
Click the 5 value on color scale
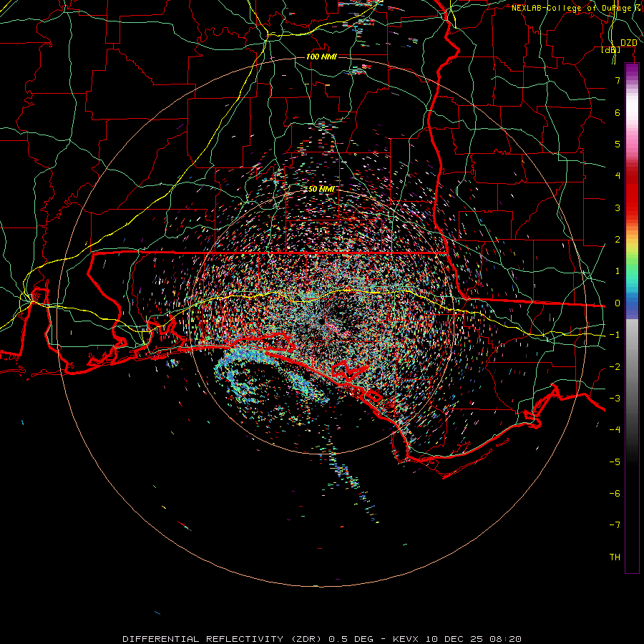(618, 145)
